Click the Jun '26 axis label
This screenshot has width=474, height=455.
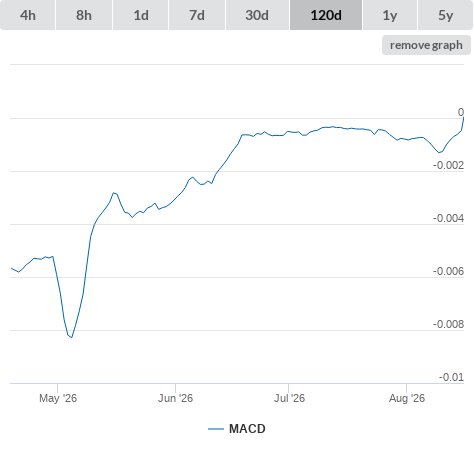(175, 398)
